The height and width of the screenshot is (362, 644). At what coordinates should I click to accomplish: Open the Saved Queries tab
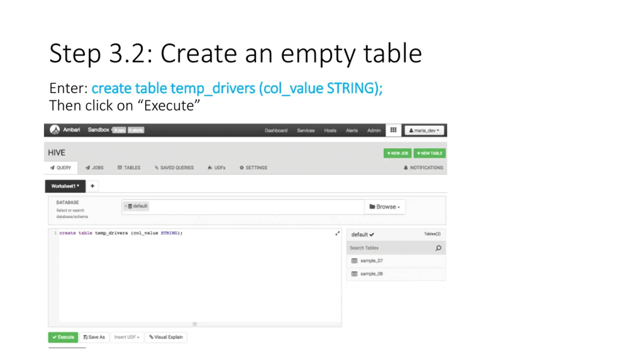click(174, 168)
